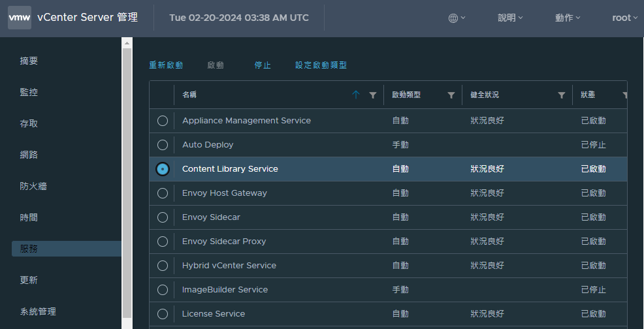The height and width of the screenshot is (329, 644).
Task: Click the Envoy Sidecar Proxy name
Action: [224, 241]
